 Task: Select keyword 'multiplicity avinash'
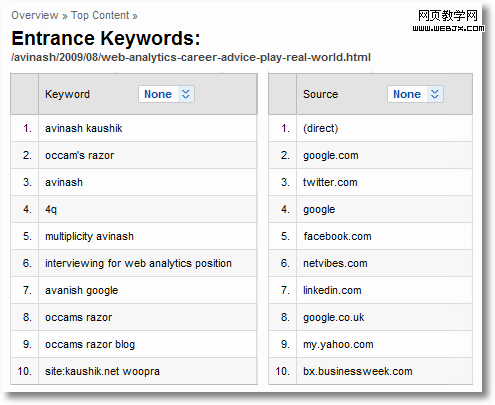[x=89, y=236]
